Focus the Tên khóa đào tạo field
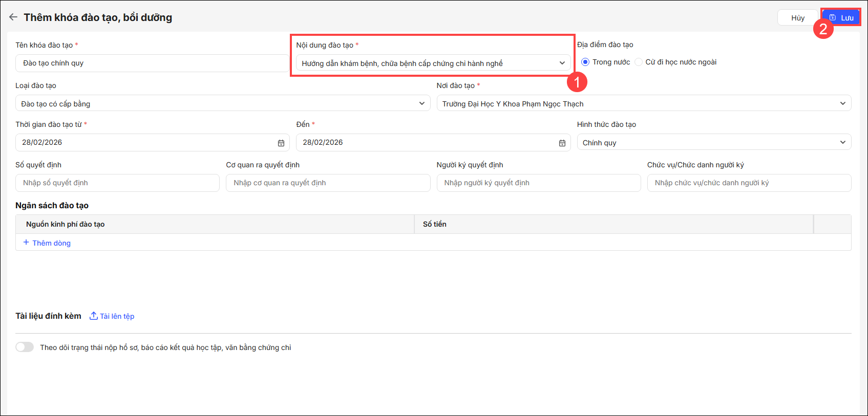Image resolution: width=868 pixels, height=416 pixels. (152, 63)
